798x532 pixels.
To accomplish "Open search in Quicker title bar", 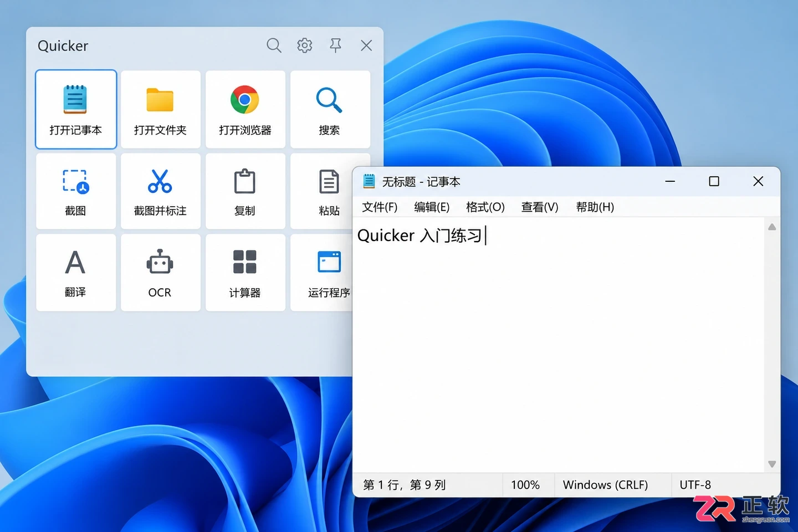I will pos(274,45).
